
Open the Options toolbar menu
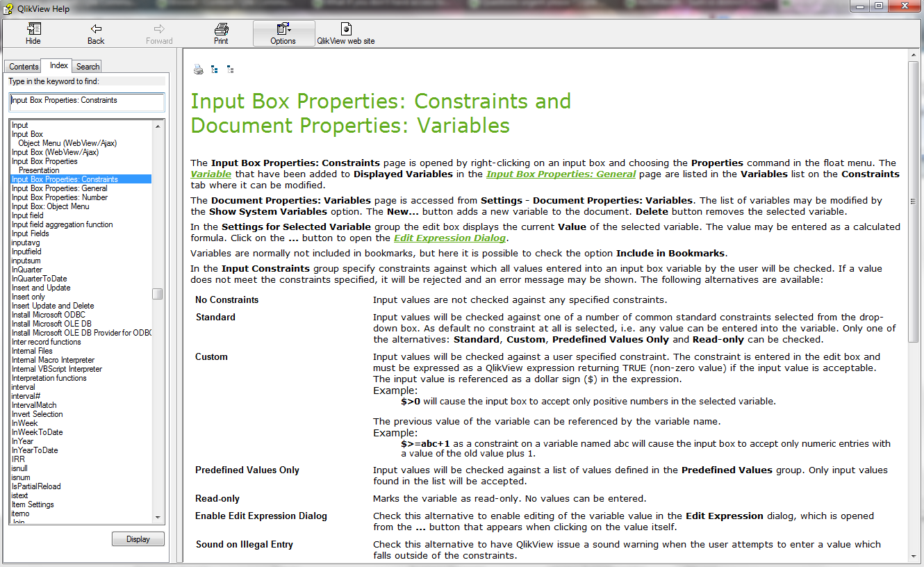pos(283,33)
